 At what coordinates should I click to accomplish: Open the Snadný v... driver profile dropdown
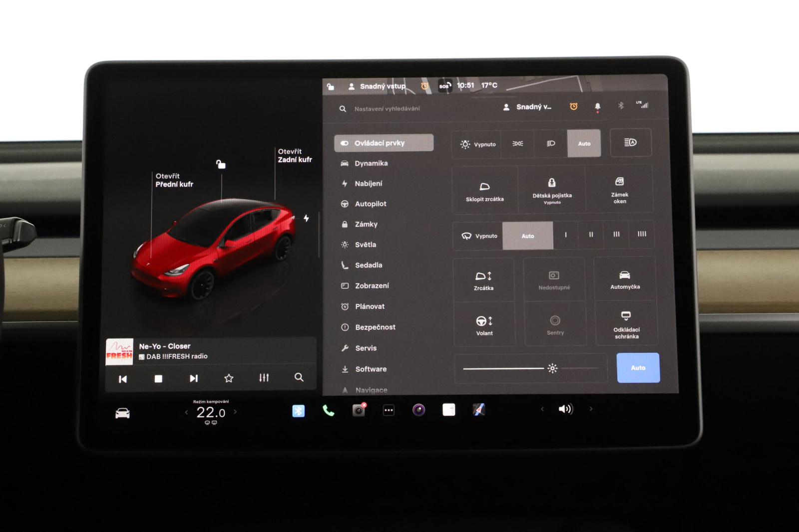pos(528,107)
